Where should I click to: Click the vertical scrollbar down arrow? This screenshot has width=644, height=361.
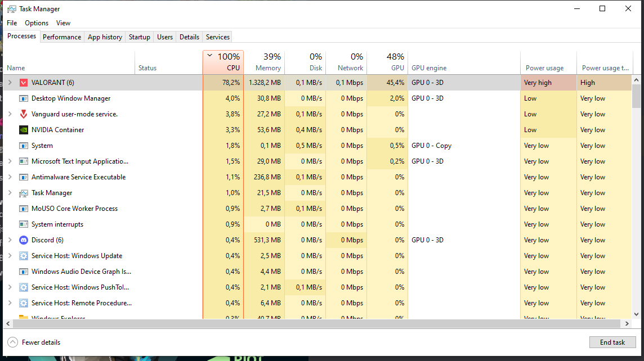[636, 315]
